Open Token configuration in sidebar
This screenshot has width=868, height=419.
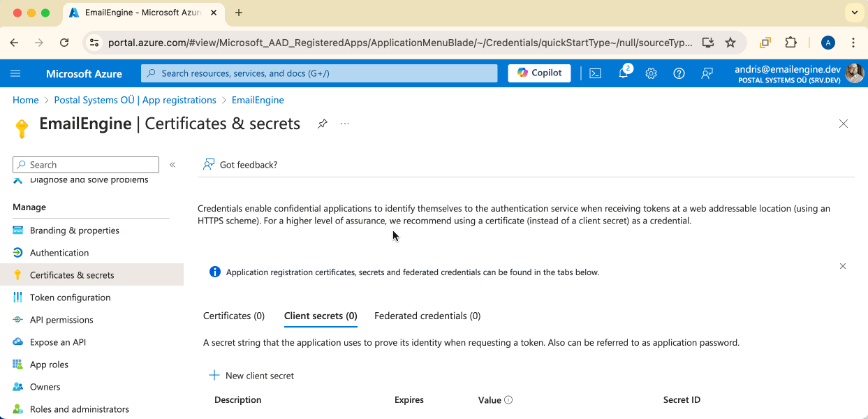pos(70,297)
